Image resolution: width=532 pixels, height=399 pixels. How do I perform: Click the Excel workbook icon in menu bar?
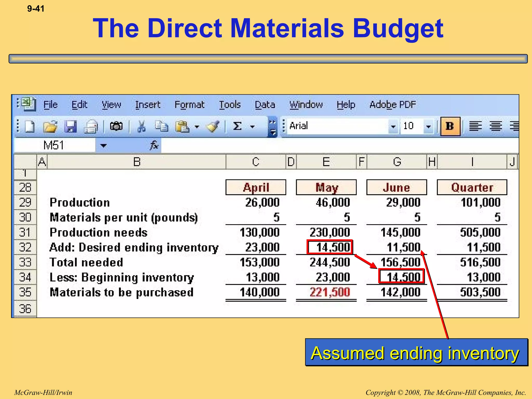[29, 104]
